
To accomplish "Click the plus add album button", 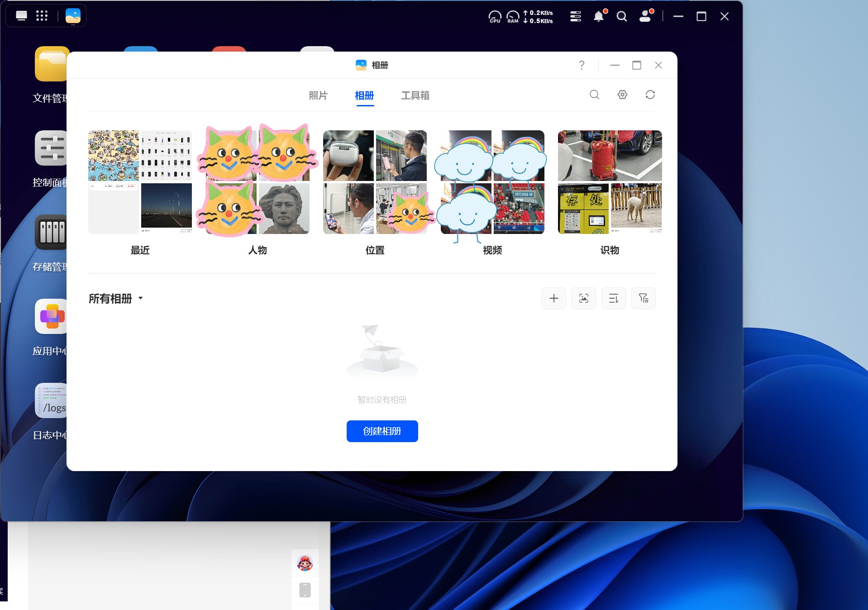I will pos(554,298).
